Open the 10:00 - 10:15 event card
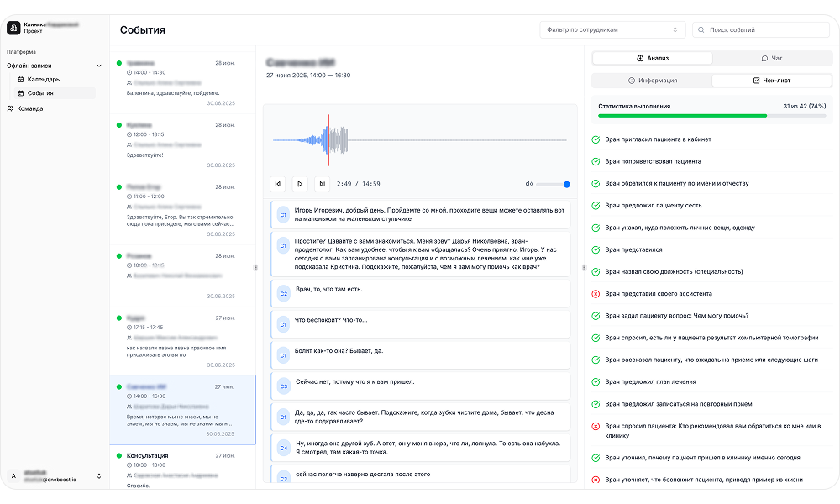Viewport: 840px width, 504px height. coord(182,276)
